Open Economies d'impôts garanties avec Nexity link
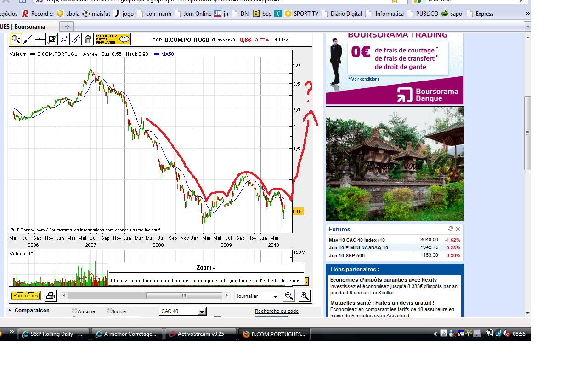The width and height of the screenshot is (588, 368). [x=384, y=280]
